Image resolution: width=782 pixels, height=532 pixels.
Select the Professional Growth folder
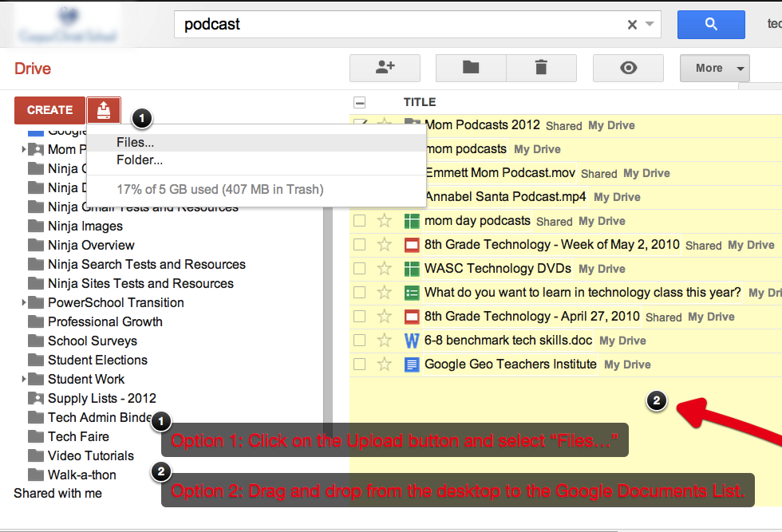click(105, 321)
